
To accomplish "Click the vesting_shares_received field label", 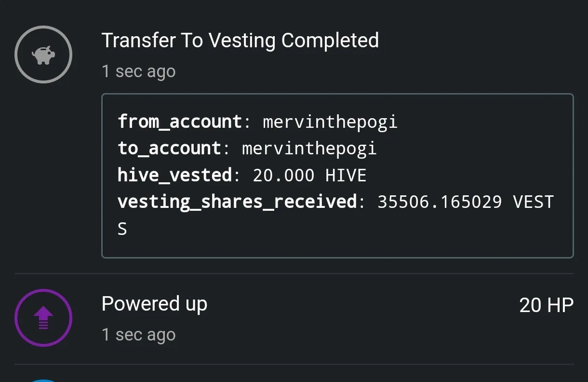I will (x=237, y=202).
